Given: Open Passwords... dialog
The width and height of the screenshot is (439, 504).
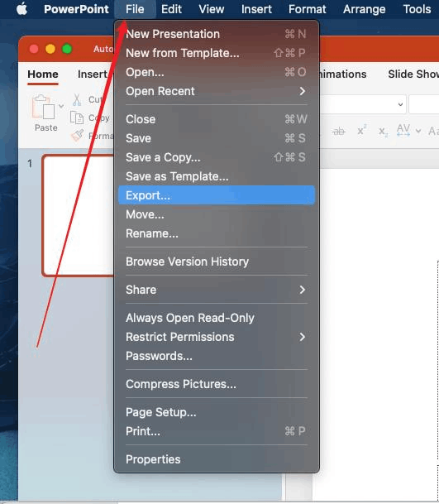Looking at the screenshot, I should 216,356.
